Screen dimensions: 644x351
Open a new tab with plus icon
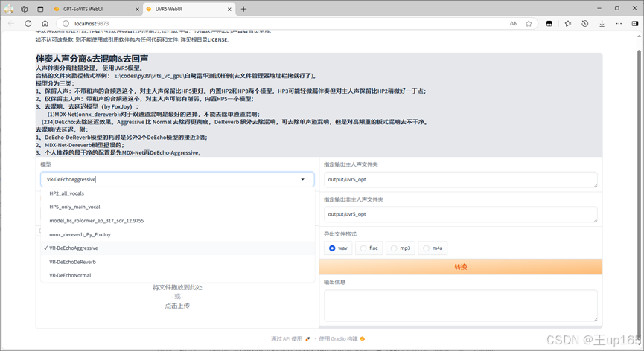click(243, 9)
